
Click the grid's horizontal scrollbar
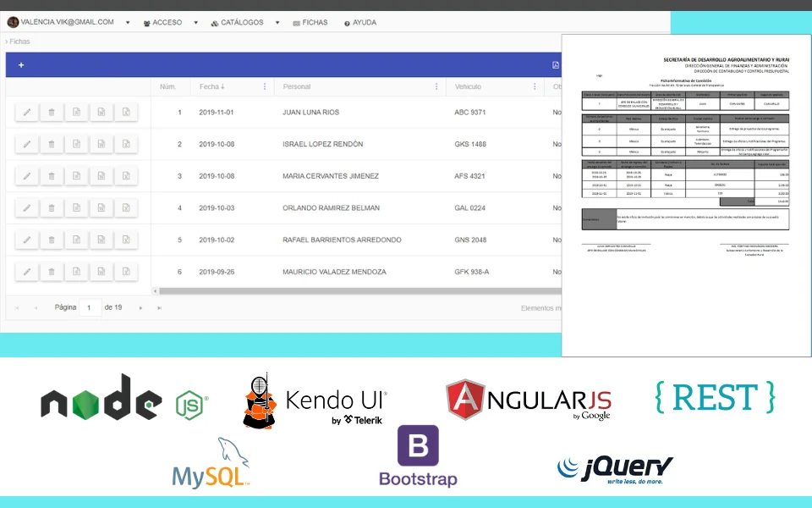click(x=360, y=291)
